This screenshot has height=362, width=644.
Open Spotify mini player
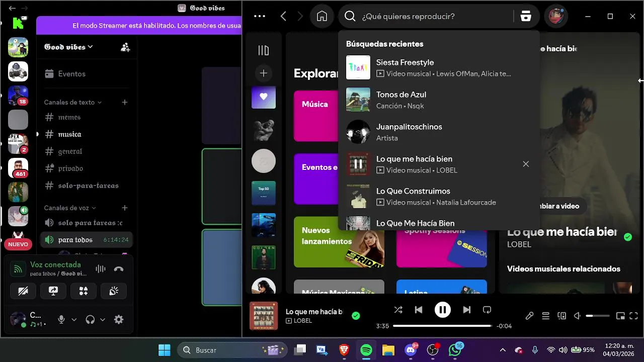620,316
